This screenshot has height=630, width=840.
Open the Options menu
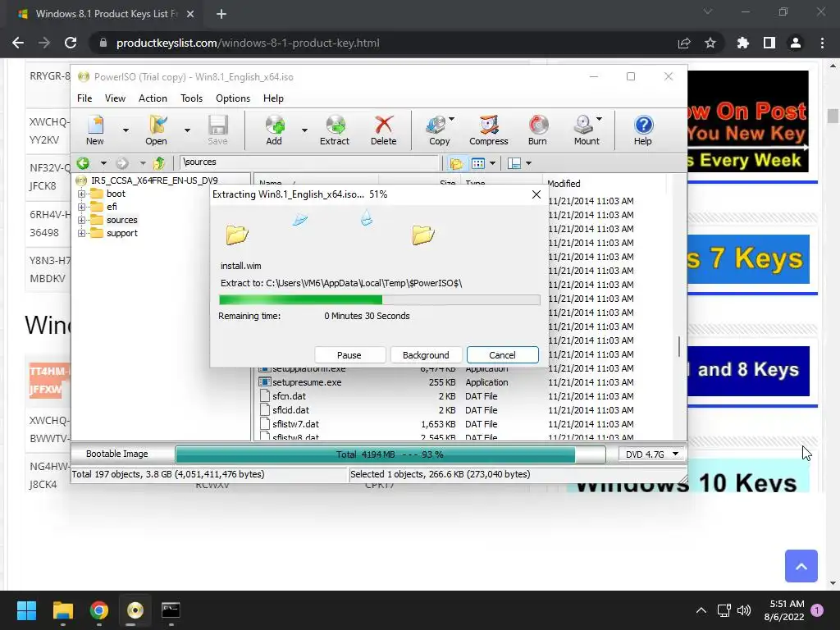click(233, 98)
